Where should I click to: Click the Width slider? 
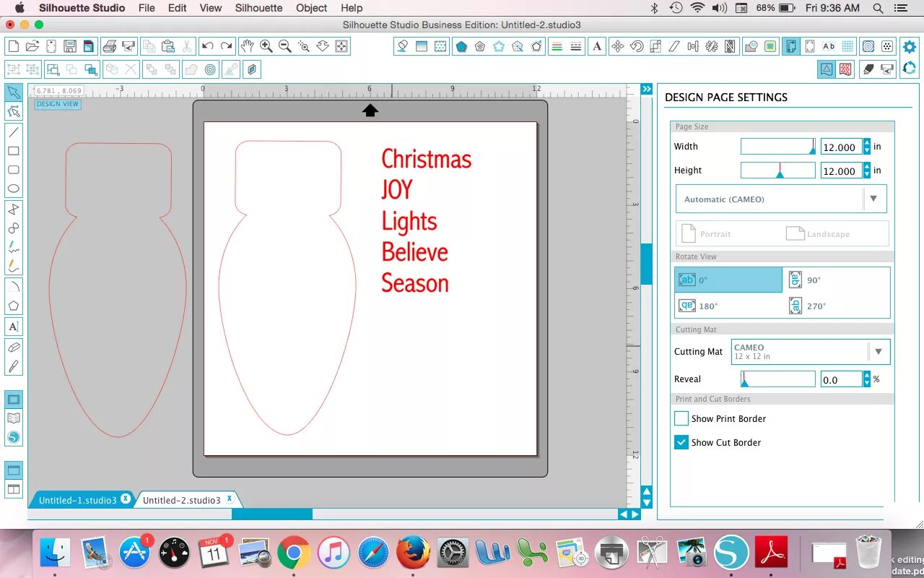tap(778, 147)
